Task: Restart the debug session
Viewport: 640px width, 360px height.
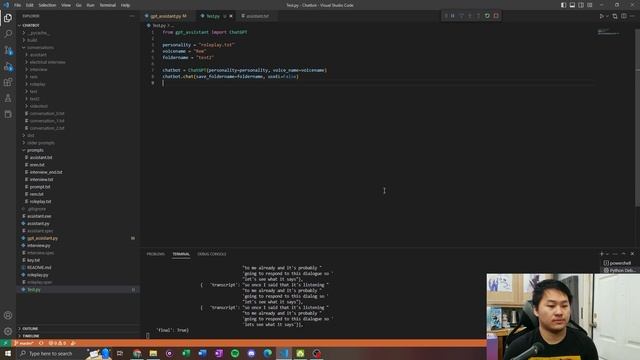Action: coord(487,16)
